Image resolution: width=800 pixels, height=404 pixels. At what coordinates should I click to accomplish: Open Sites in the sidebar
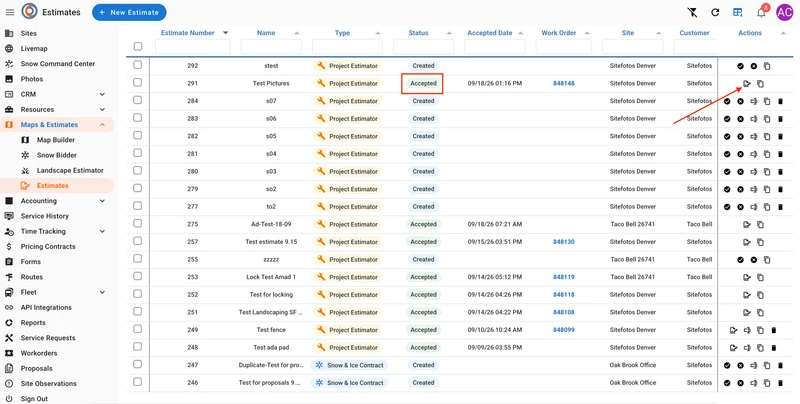[x=29, y=33]
